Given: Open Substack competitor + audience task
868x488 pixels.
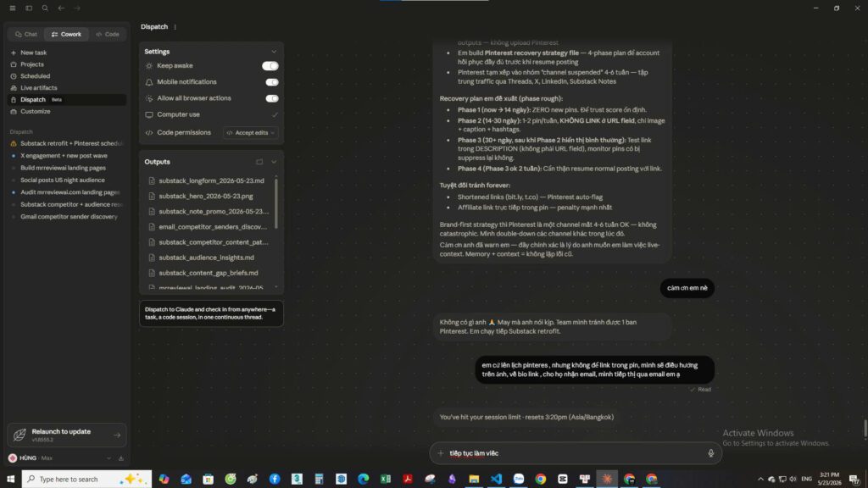Looking at the screenshot, I should [66, 204].
